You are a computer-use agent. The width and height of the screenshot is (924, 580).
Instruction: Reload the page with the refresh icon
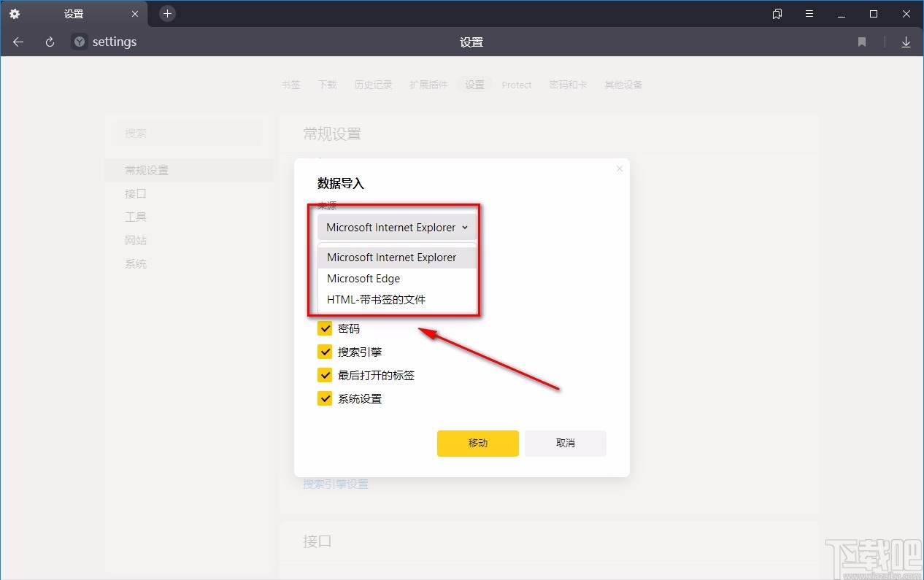pos(49,42)
